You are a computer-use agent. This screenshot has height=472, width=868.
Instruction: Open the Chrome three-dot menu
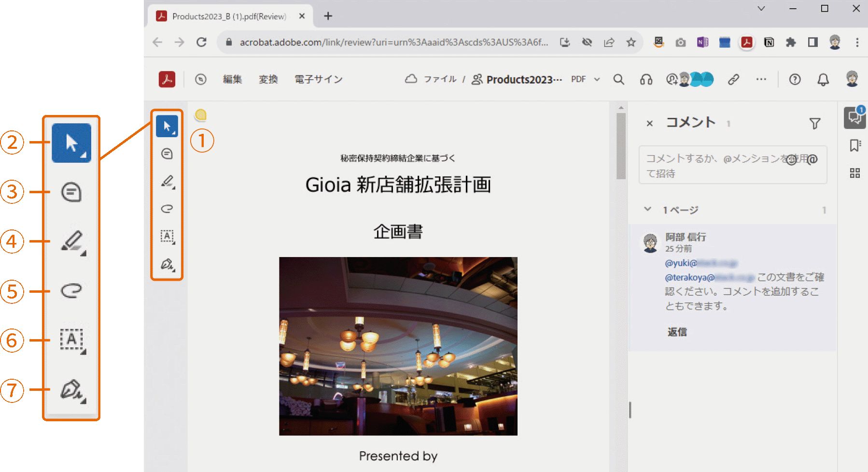click(857, 43)
